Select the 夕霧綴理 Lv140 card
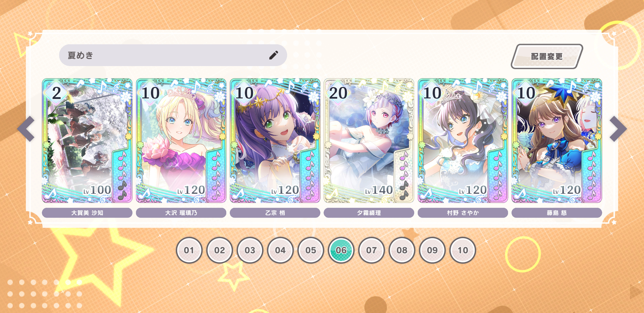This screenshot has width=644, height=313. coord(369,141)
